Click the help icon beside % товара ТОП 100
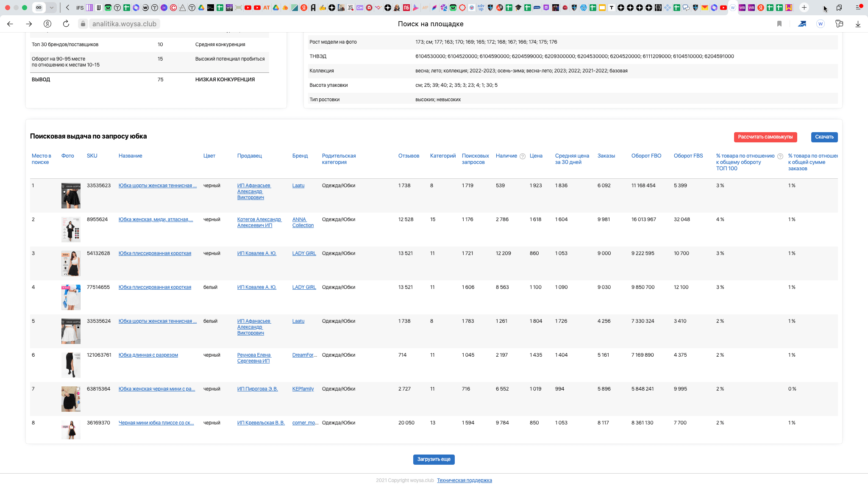The image size is (868, 488). (x=780, y=156)
